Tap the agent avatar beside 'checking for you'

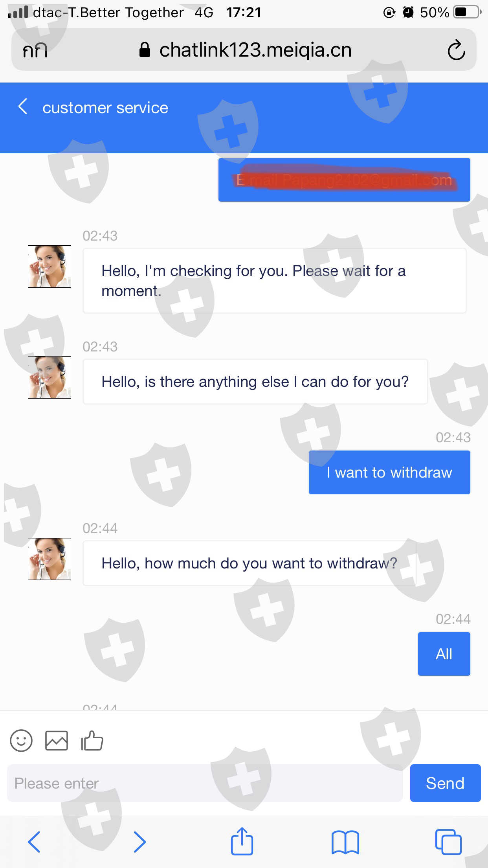coord(50,267)
